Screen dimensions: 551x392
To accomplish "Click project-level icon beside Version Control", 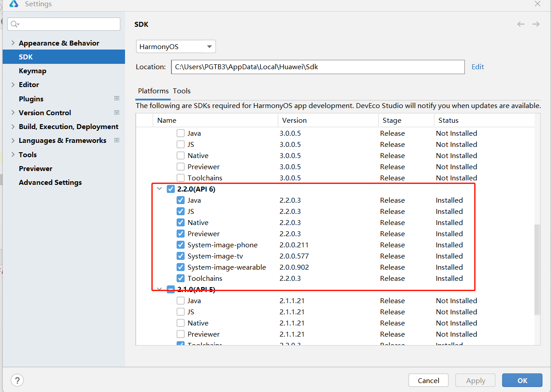I will (117, 113).
